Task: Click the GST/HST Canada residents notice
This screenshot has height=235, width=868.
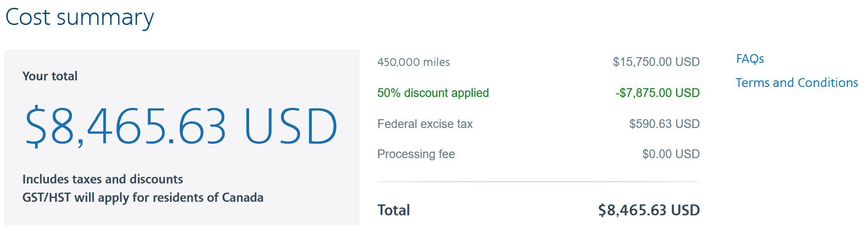Action: pyautogui.click(x=143, y=197)
